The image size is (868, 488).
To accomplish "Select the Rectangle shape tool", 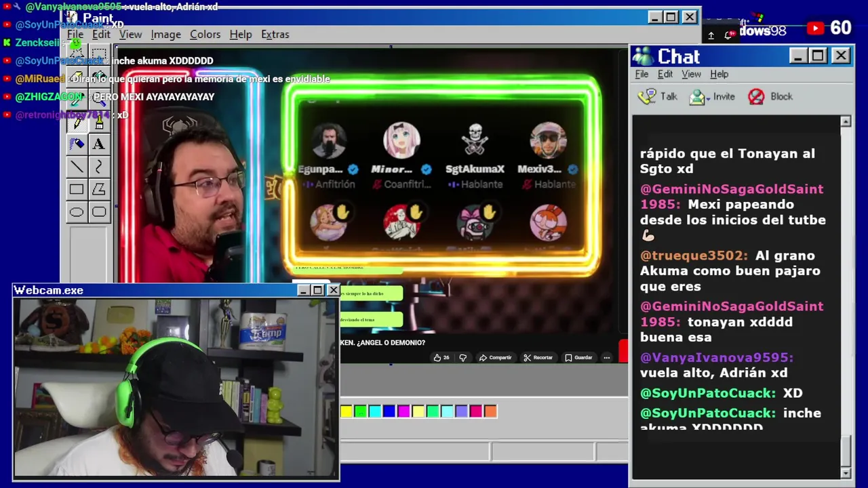I will tap(77, 190).
